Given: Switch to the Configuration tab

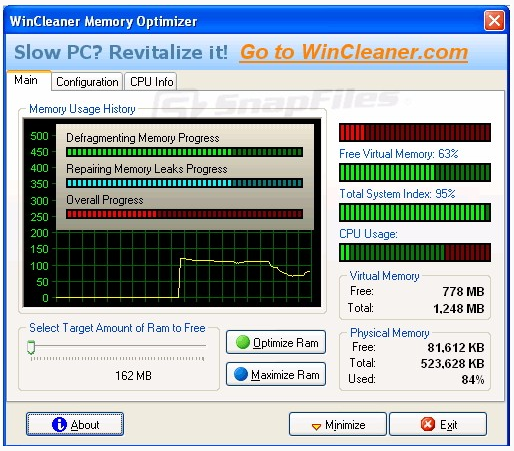Looking at the screenshot, I should (87, 82).
